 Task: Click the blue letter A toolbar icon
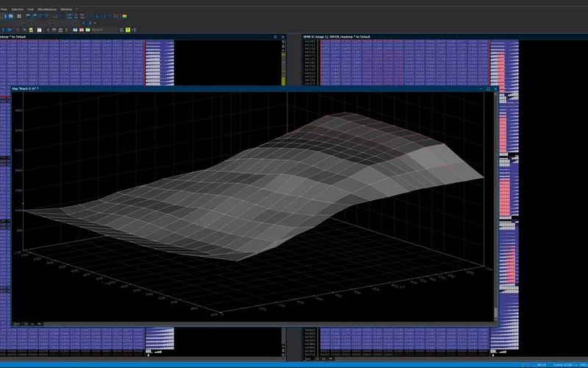pyautogui.click(x=97, y=16)
